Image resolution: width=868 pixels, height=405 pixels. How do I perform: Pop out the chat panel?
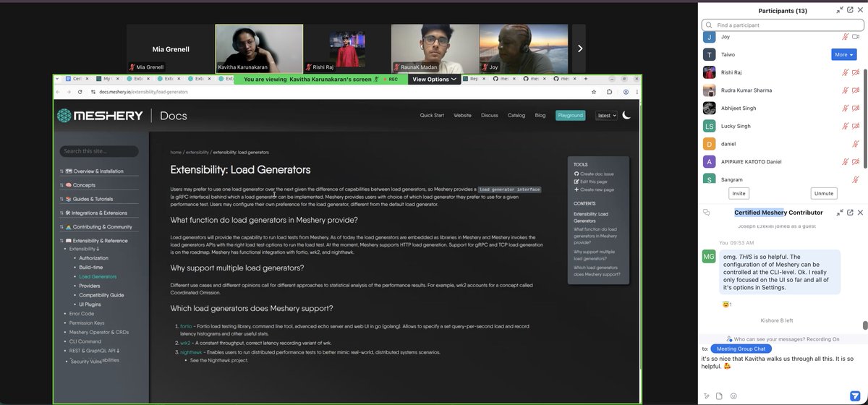point(850,213)
